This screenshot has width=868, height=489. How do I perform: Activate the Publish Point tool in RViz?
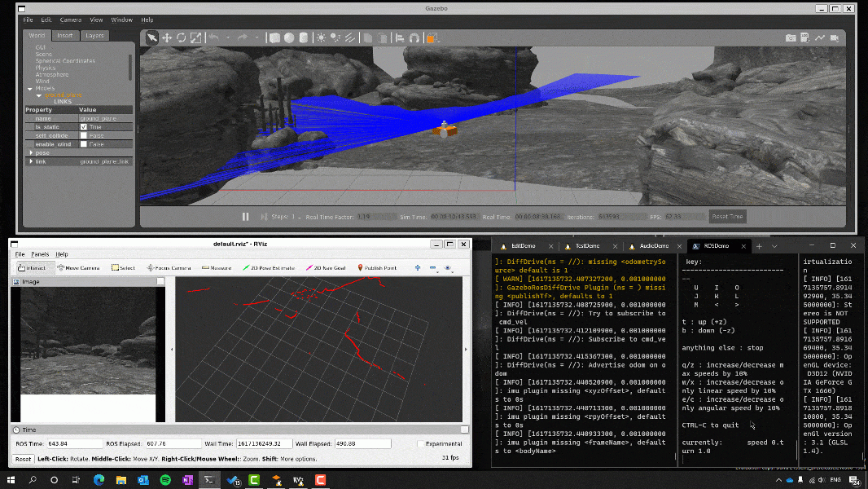tap(376, 267)
